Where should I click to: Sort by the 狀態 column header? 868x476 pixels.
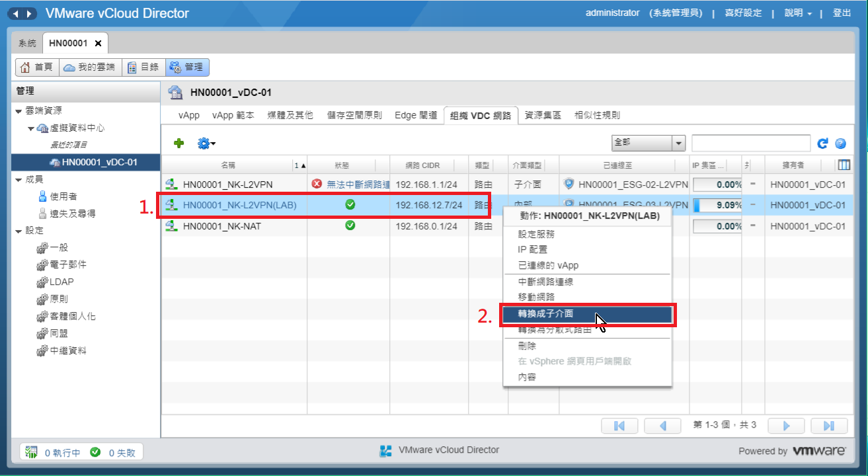click(342, 165)
